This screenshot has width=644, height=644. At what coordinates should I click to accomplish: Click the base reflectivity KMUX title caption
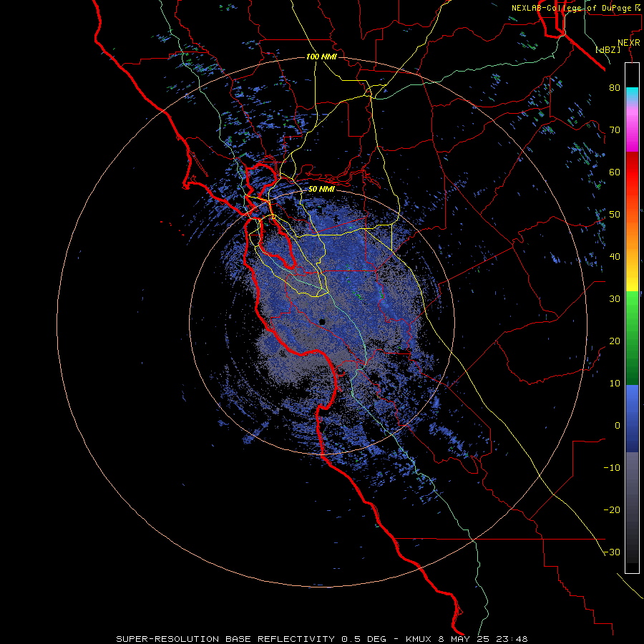[x=321, y=639]
